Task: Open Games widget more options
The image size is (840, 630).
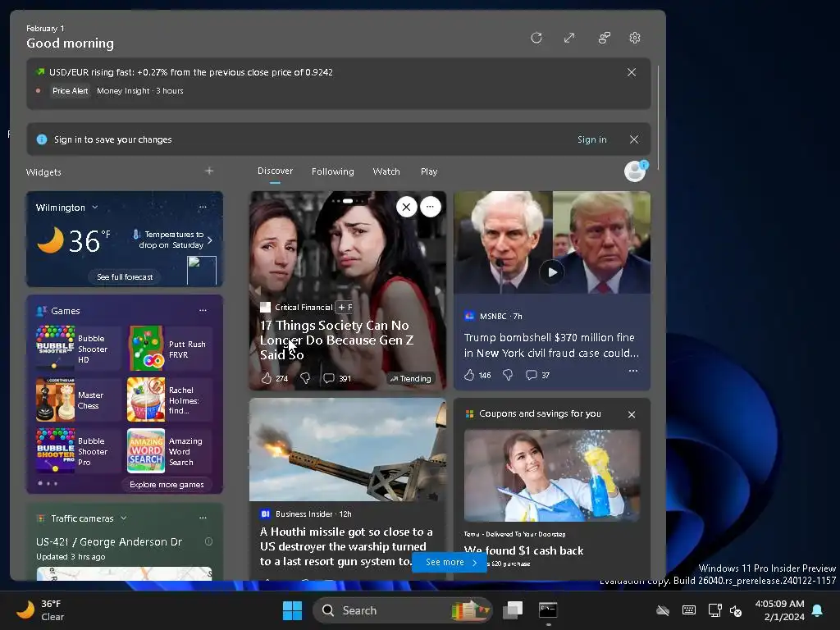Action: (203, 310)
